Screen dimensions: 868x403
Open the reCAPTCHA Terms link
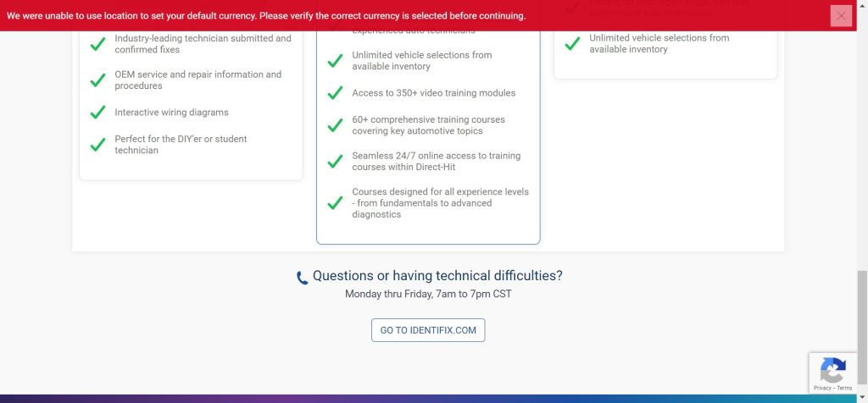(844, 388)
